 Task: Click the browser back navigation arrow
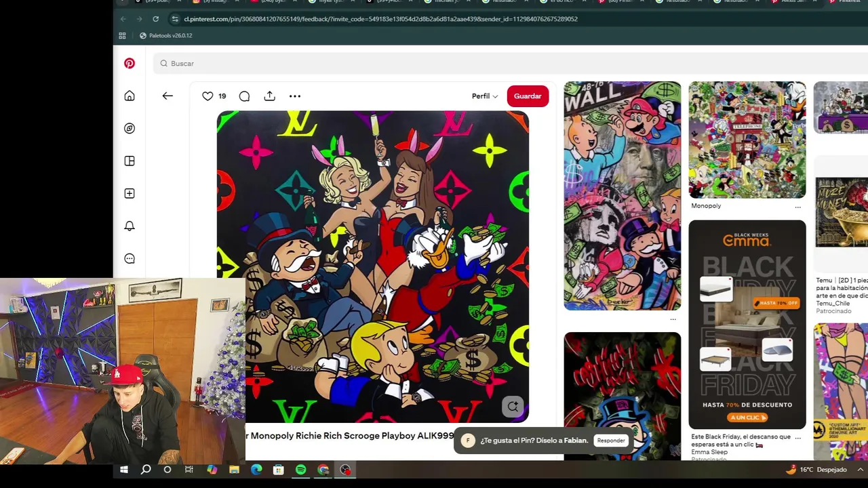(123, 19)
